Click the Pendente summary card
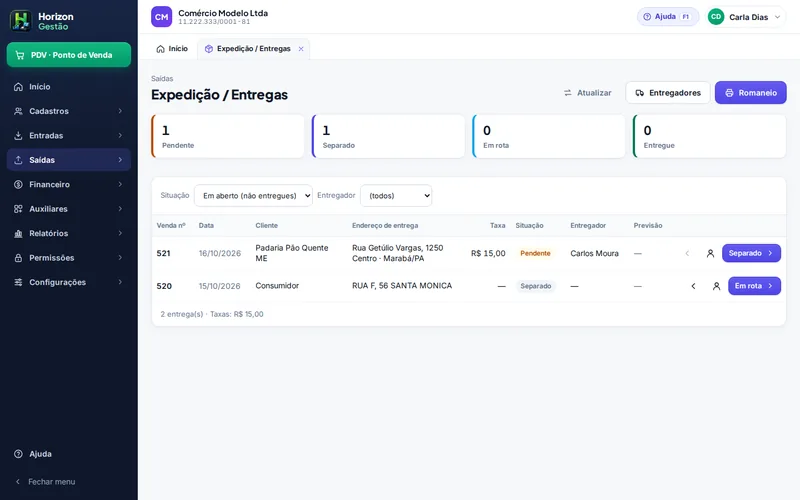 click(228, 136)
